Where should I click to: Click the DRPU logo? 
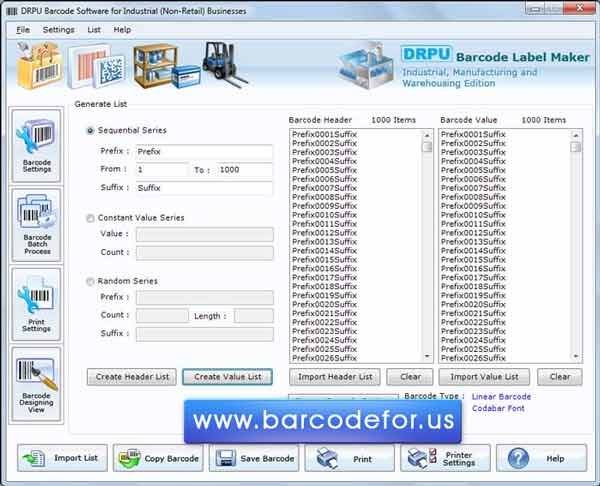point(426,54)
